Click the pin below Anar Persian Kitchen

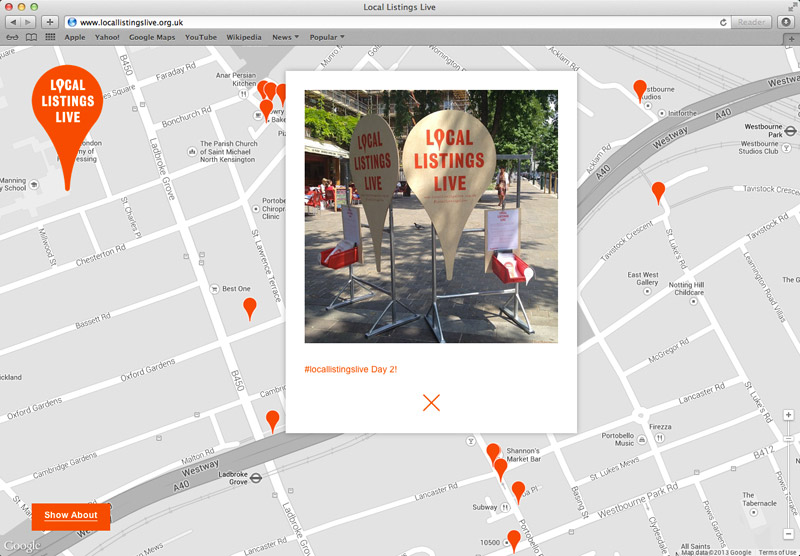(266, 110)
